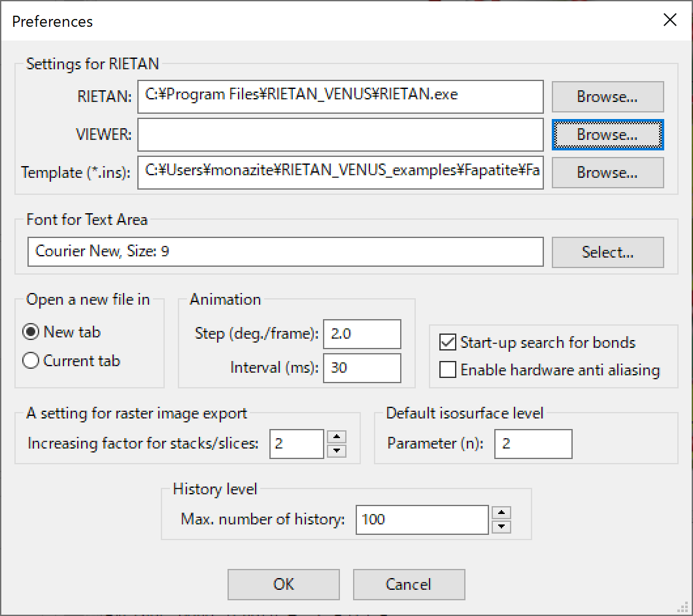Decrease max number of history with down arrow
The height and width of the screenshot is (616, 693).
pos(501,526)
